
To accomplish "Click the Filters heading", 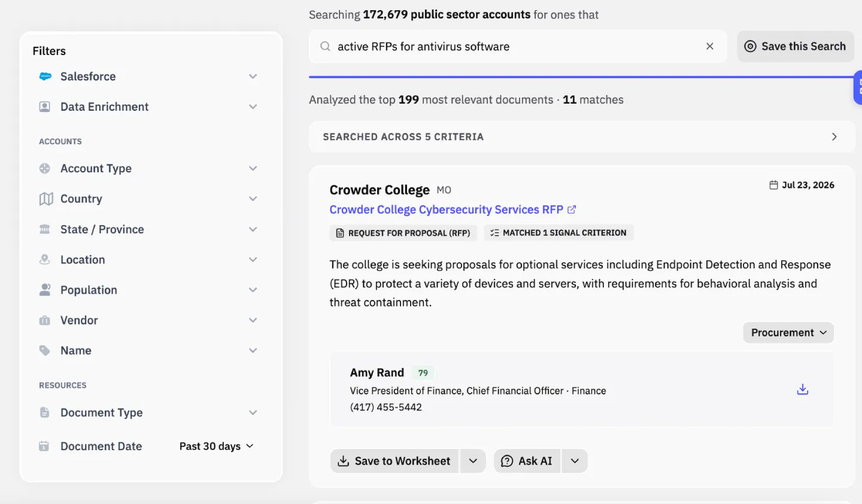I will point(49,51).
